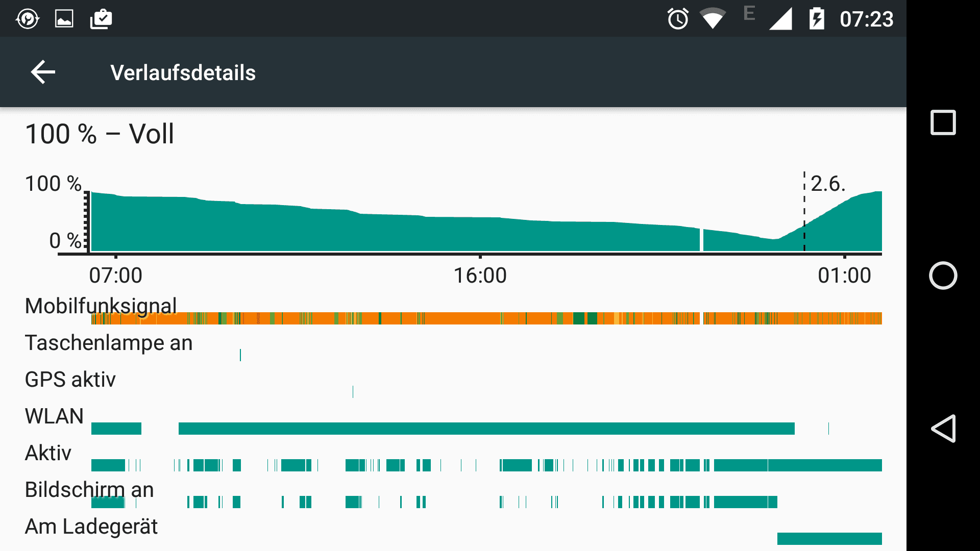This screenshot has height=551, width=980.
Task: Open the sync notification icon in status bar
Action: click(x=27, y=19)
